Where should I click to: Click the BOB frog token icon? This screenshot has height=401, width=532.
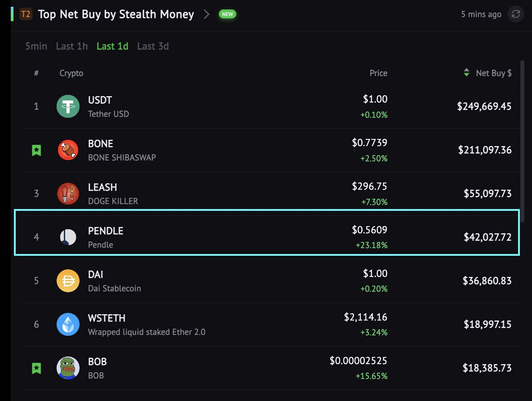tap(67, 368)
